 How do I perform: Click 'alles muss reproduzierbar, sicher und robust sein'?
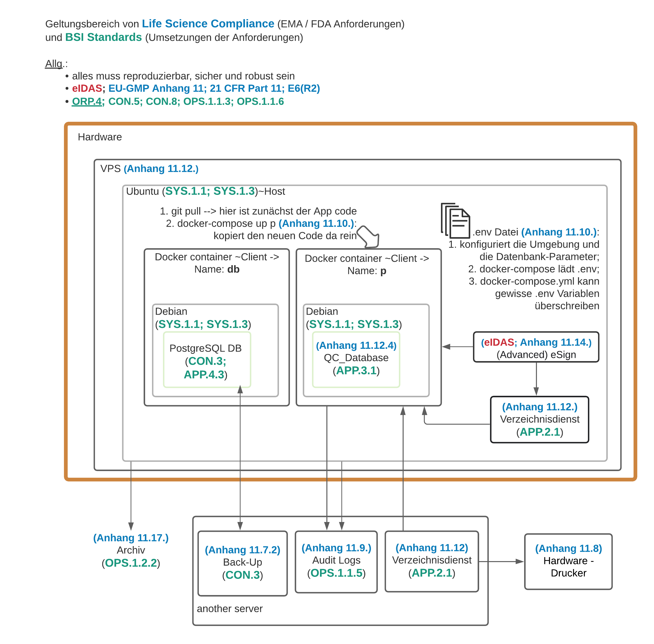coord(183,76)
